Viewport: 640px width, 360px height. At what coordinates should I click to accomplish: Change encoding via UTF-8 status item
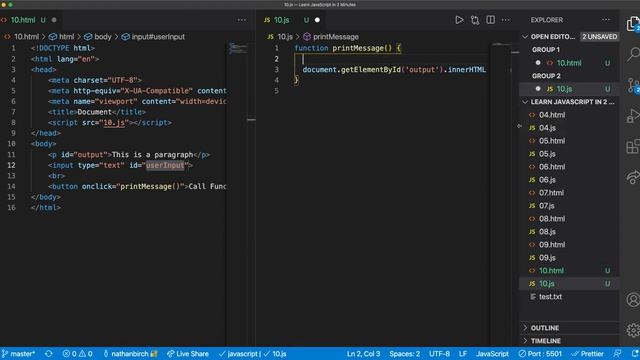click(x=439, y=354)
